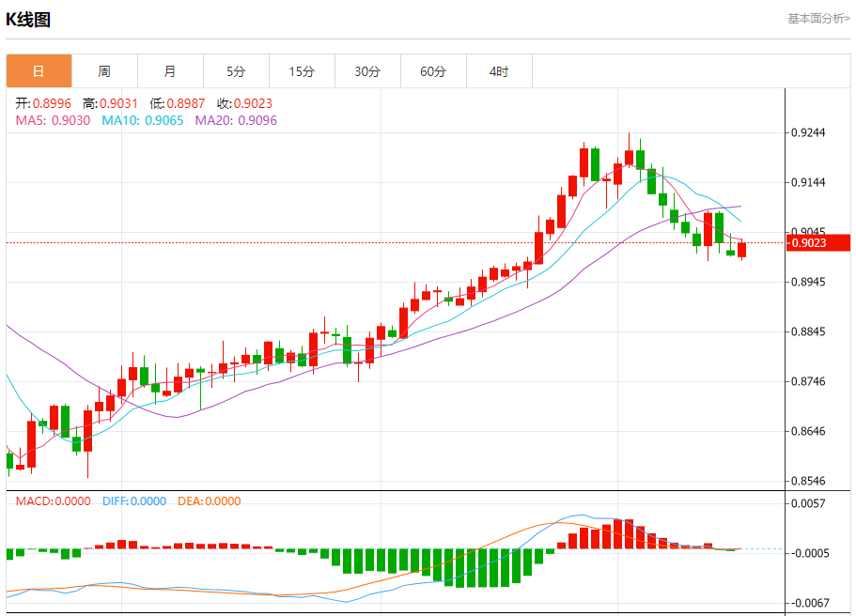Click the K线图 heading
This screenshot has height=616, width=856.
tap(28, 20)
